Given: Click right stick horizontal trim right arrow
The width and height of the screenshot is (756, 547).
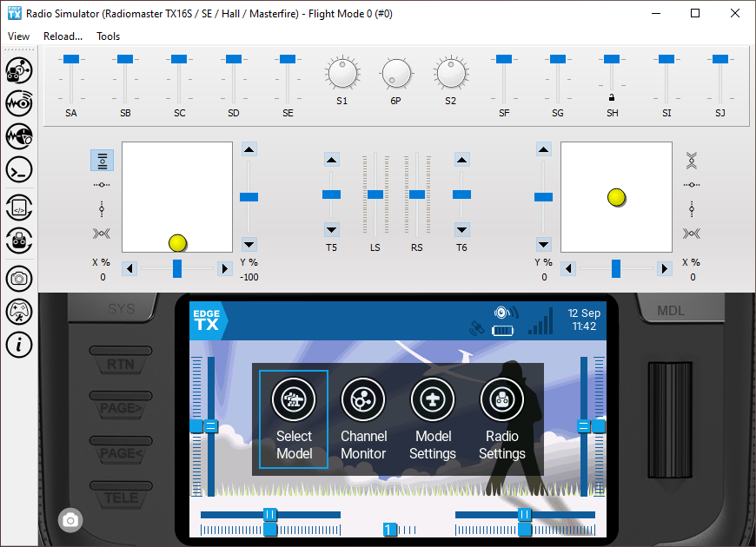Looking at the screenshot, I should tap(664, 268).
